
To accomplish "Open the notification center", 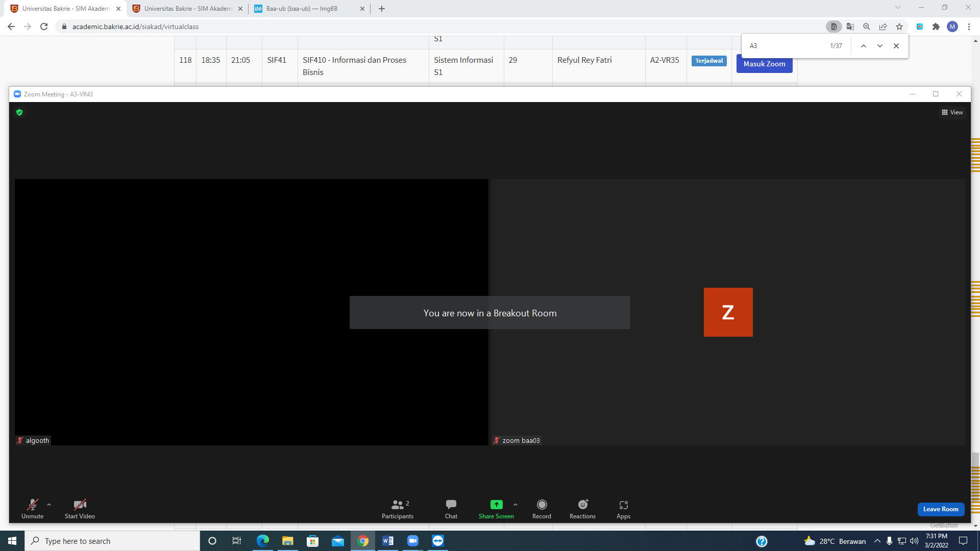I will [x=963, y=541].
